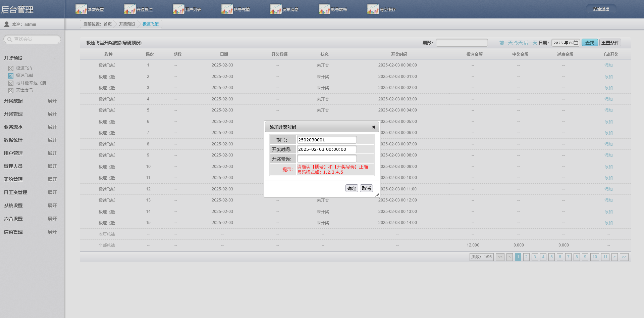This screenshot has height=318, width=644.
Task: Expand the 开奖数据 sidebar section
Action: pos(52,101)
